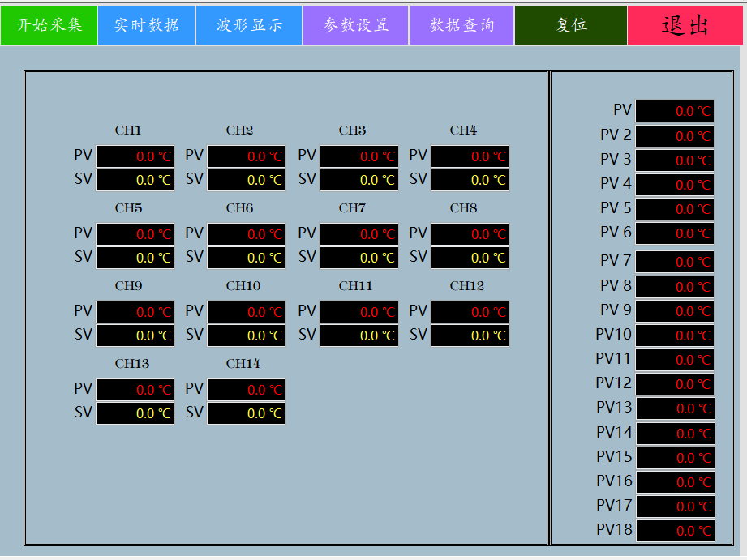The height and width of the screenshot is (560, 747).
Task: Click PV 7 value display
Action: 675,262
